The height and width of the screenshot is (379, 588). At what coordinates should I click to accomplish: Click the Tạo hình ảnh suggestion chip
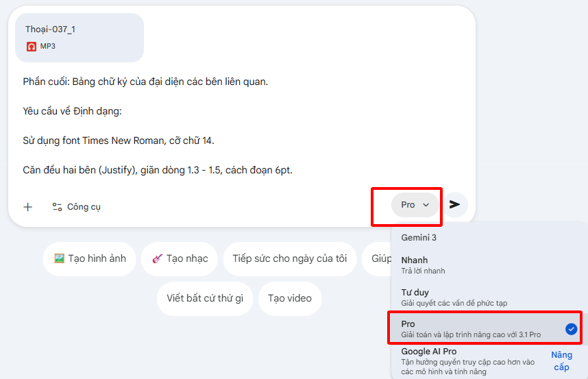point(90,258)
